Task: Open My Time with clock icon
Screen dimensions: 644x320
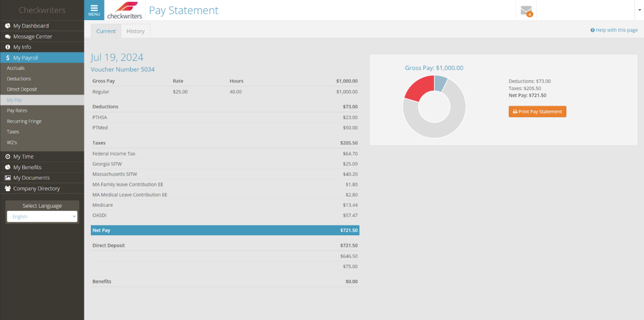Action: coord(23,157)
